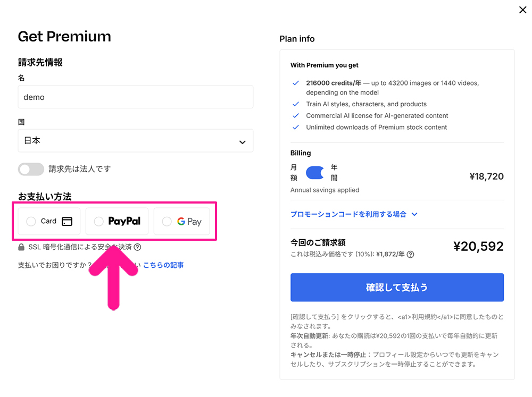This screenshot has height=397, width=532.
Task: Enable the 請求先は法人です switch
Action: tap(31, 169)
